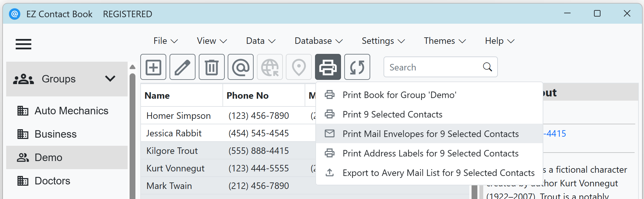
Task: Click phone number (555) 888-4415
Action: click(x=259, y=151)
